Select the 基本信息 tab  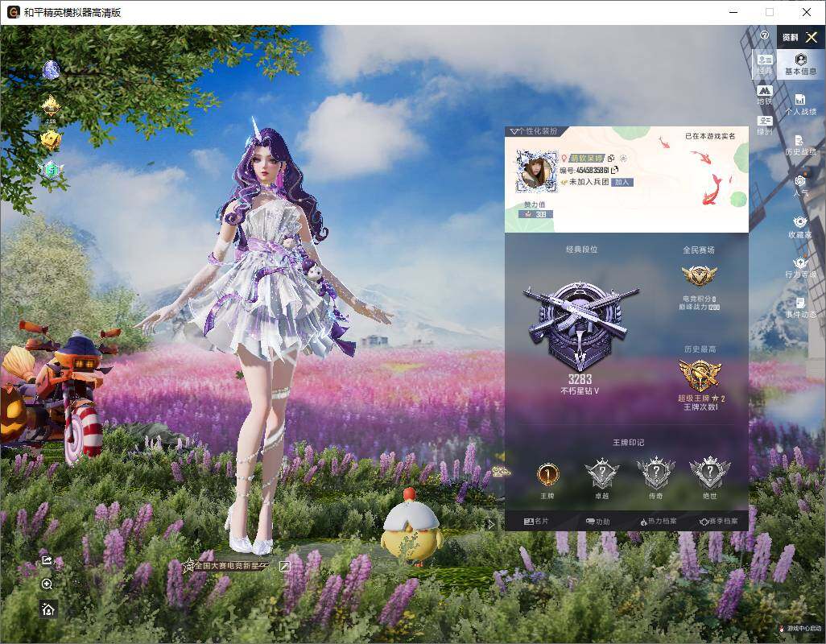pos(800,64)
